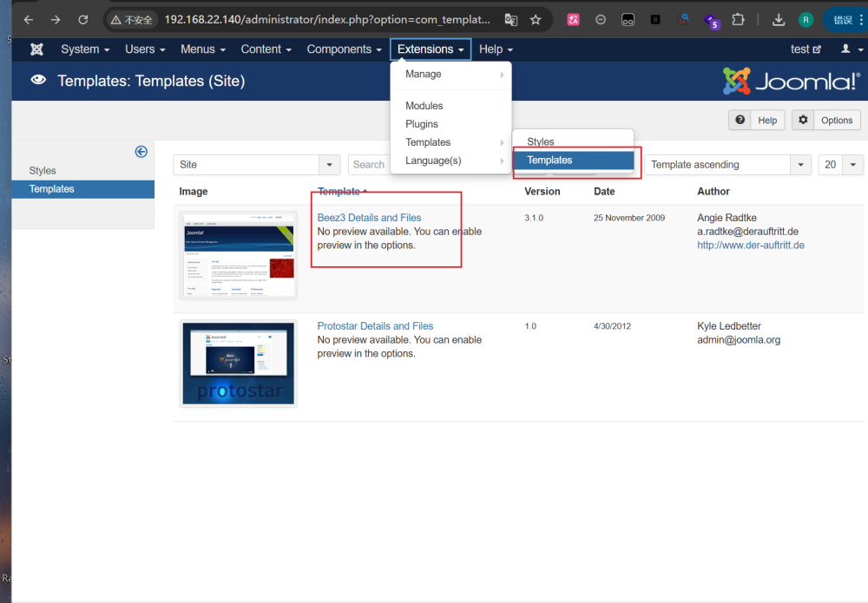This screenshot has width=868, height=603.
Task: Go back with the browser back arrow
Action: (29, 19)
